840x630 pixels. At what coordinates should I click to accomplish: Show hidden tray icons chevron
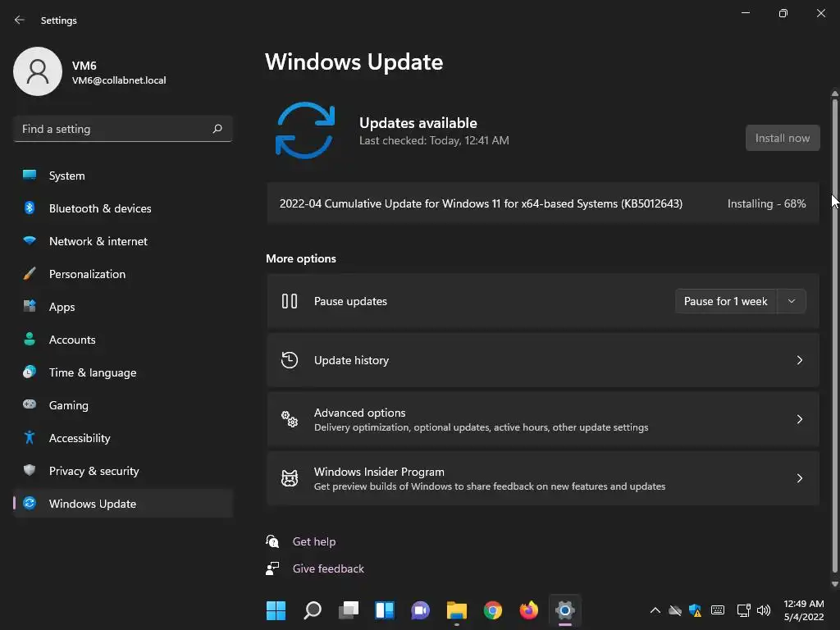point(655,610)
